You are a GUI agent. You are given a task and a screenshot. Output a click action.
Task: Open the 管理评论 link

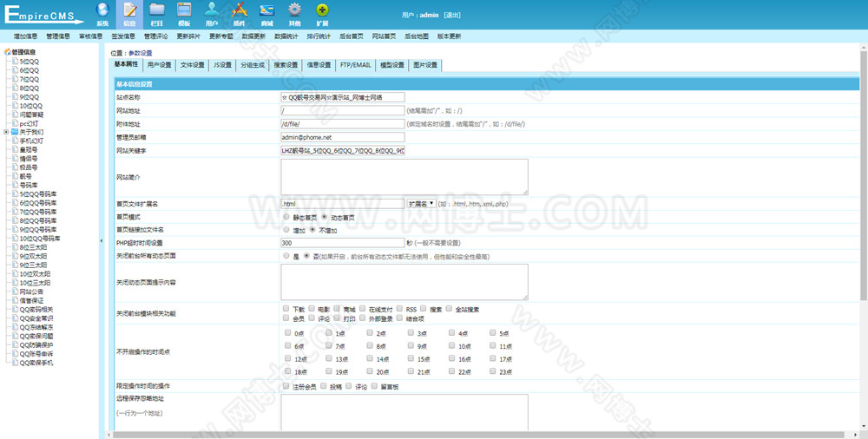point(155,36)
